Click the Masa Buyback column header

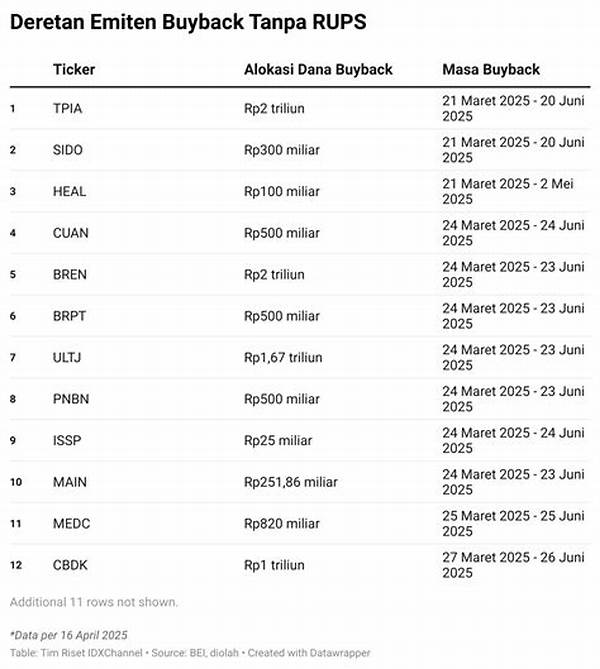(x=491, y=70)
